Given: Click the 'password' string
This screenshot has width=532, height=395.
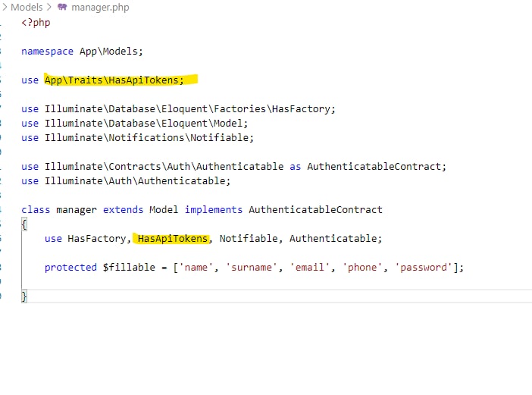Looking at the screenshot, I should tap(424, 268).
